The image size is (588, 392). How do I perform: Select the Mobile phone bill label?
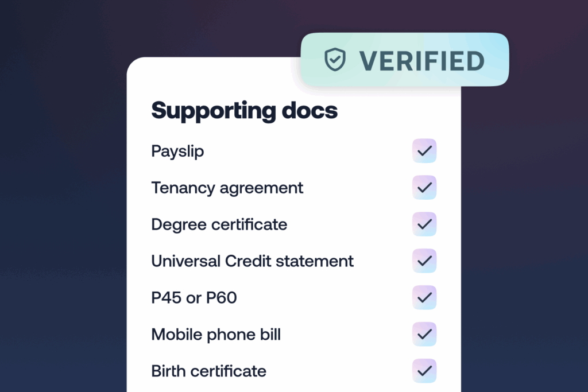(x=216, y=335)
